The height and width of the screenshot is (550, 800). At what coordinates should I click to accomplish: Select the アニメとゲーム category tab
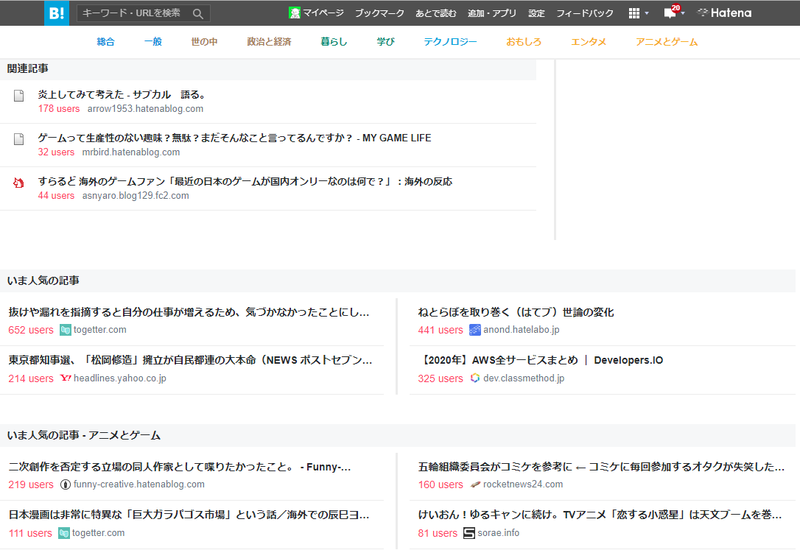click(666, 42)
